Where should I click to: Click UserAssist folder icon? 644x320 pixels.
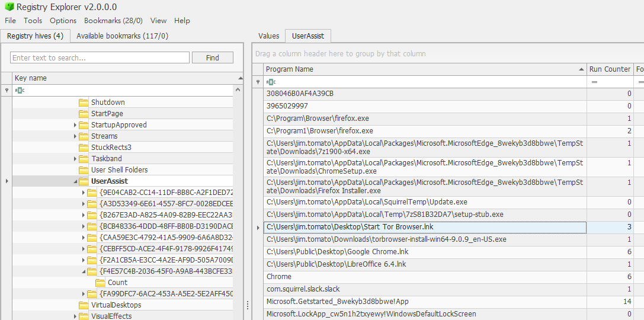84,181
